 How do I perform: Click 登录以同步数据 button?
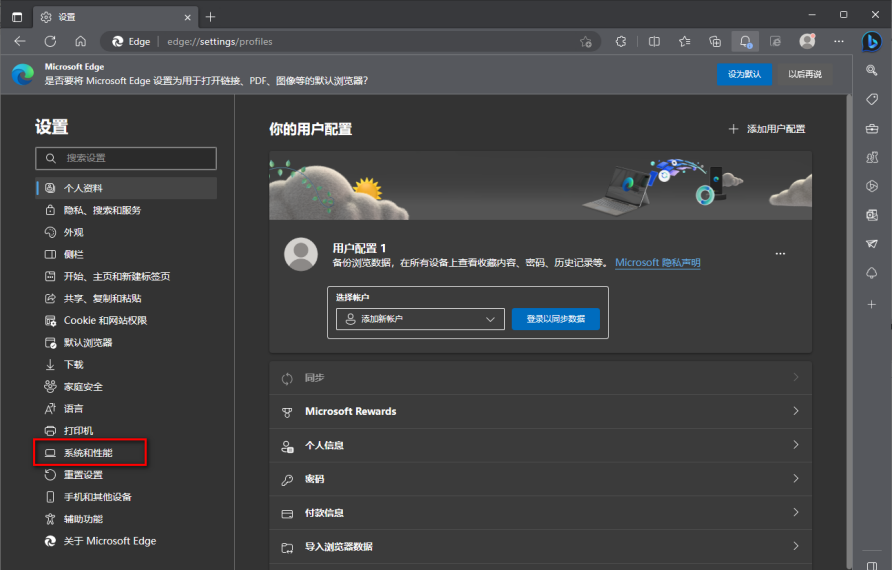coord(556,319)
